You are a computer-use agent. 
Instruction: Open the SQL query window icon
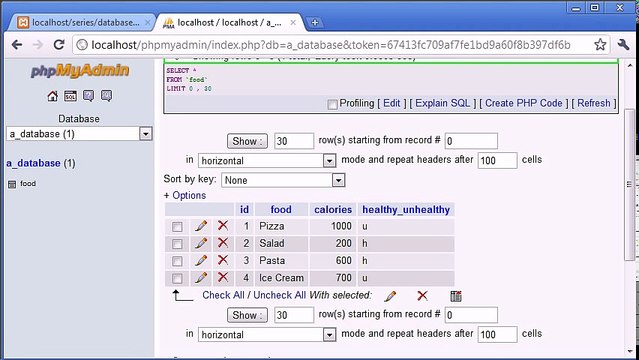click(x=70, y=96)
